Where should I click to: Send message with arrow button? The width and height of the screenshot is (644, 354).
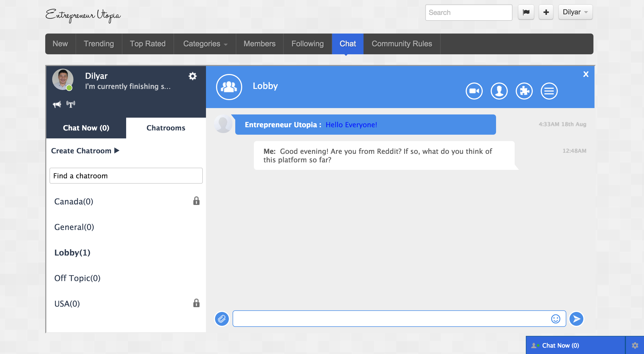click(x=576, y=319)
